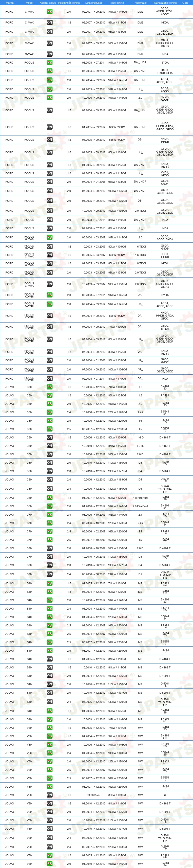Screen dimensions: 193x868
Task: Click production years cell 01.2005 -> 03.2007
Action: click(94, 264)
